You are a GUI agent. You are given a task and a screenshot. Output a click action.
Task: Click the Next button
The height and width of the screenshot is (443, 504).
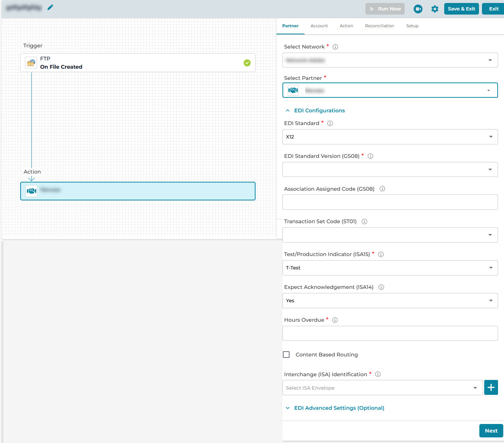(x=491, y=431)
